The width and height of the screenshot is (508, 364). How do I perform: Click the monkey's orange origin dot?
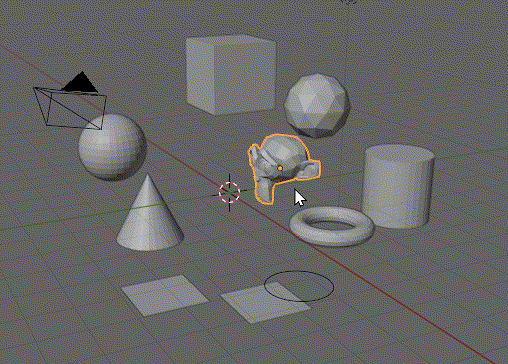(280, 168)
